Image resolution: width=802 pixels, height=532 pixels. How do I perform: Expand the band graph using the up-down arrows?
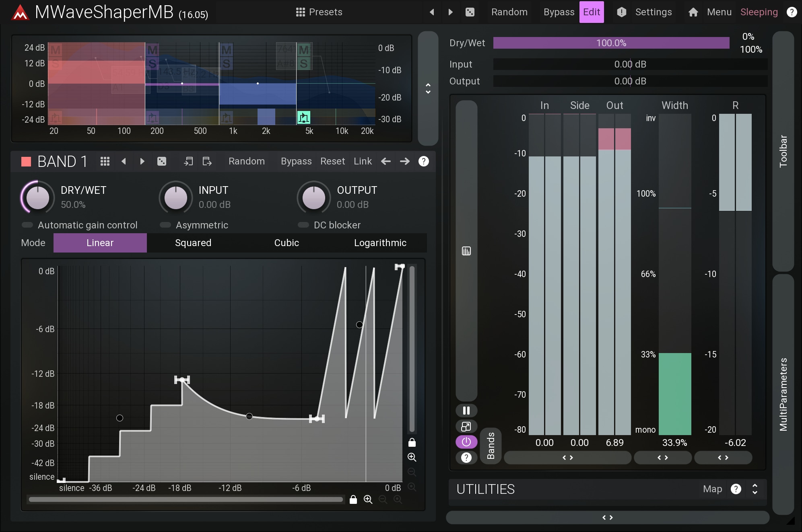coord(428,88)
